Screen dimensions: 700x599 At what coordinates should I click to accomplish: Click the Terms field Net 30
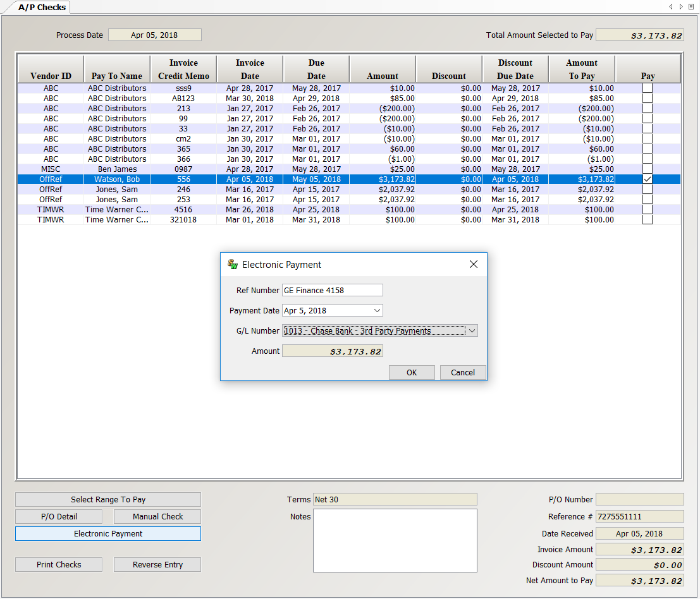[395, 500]
